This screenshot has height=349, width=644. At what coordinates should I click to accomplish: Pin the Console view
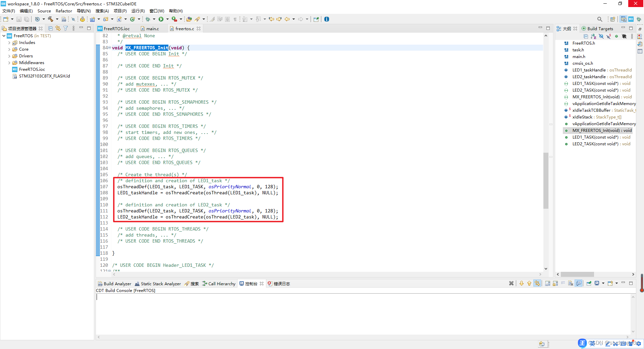(x=589, y=284)
